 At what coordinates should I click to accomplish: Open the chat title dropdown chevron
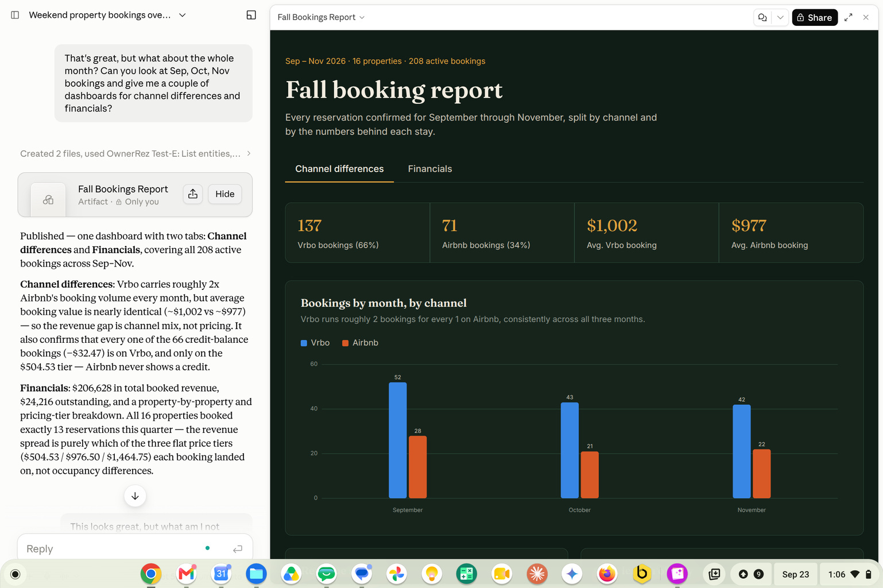coord(183,15)
